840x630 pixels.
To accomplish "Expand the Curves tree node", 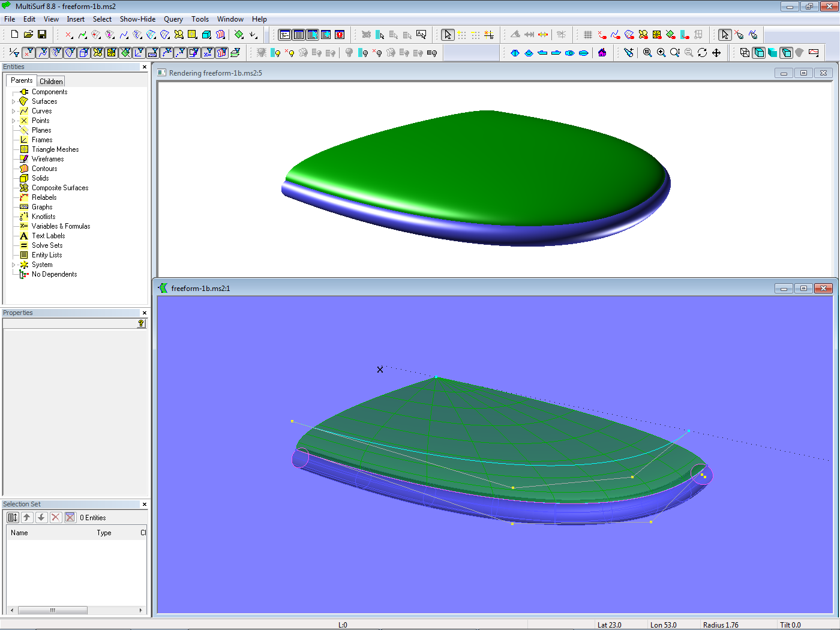I will click(x=14, y=111).
